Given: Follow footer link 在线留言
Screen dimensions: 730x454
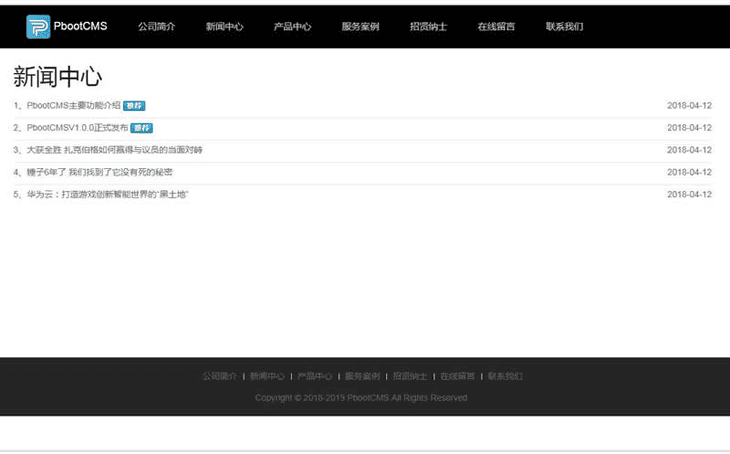Looking at the screenshot, I should pyautogui.click(x=458, y=376).
